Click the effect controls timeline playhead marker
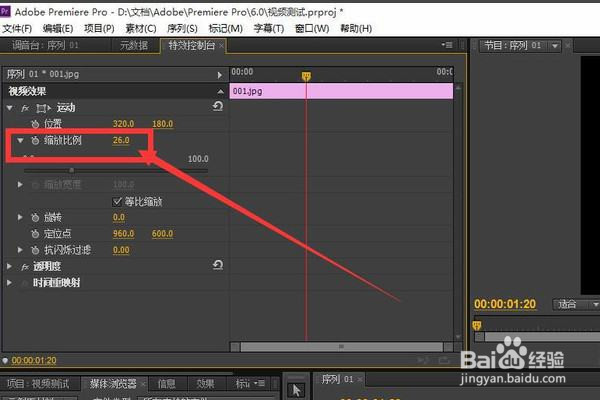Viewport: 600px width, 400px height. [306, 76]
